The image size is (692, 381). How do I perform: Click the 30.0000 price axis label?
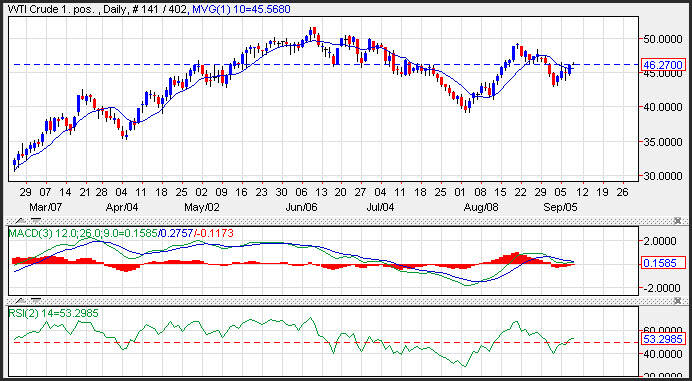tap(663, 176)
